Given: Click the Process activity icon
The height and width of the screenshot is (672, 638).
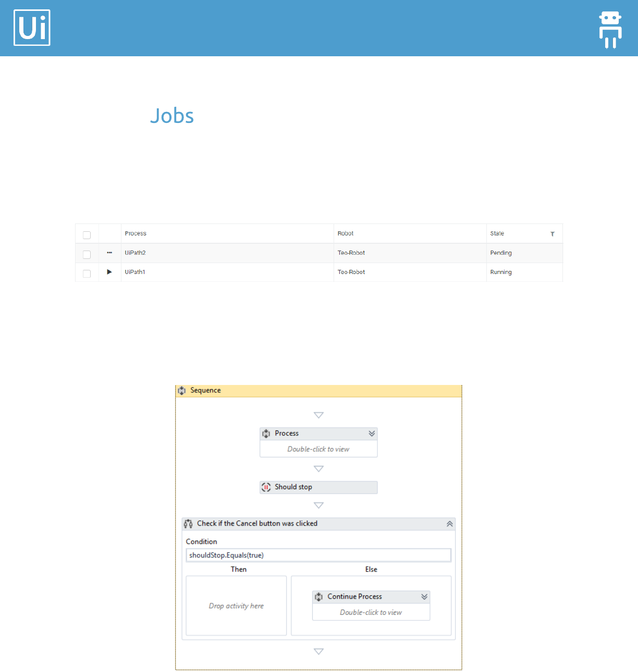Looking at the screenshot, I should pos(266,433).
